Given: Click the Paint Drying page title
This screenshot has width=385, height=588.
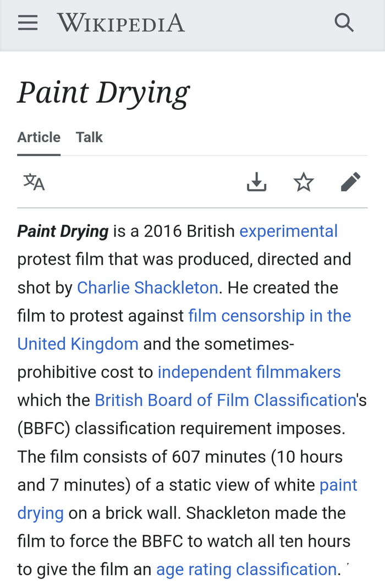Looking at the screenshot, I should (x=103, y=92).
